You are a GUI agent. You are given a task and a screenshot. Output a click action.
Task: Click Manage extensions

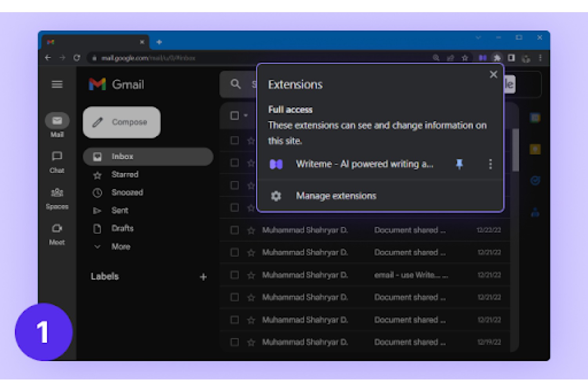336,196
